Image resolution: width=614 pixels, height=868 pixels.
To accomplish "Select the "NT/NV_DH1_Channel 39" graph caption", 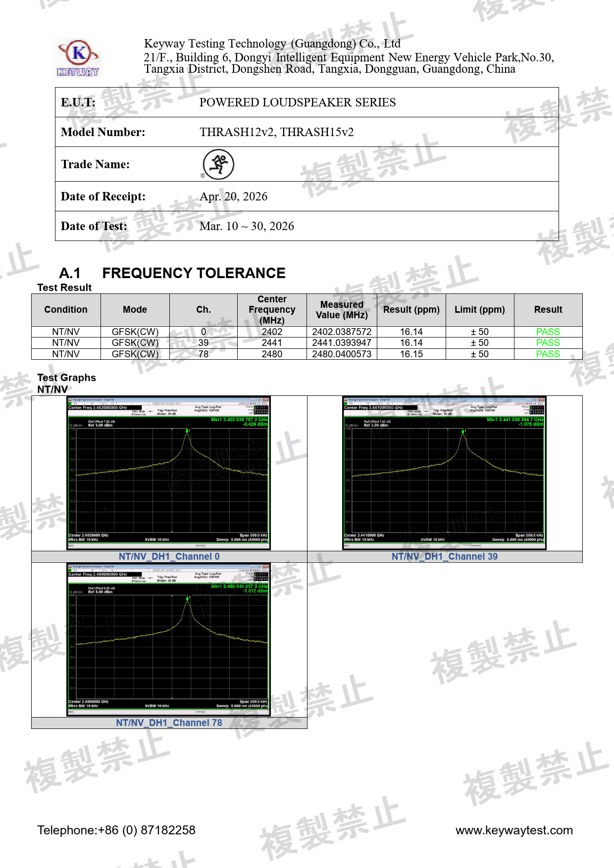I will coord(445,557).
